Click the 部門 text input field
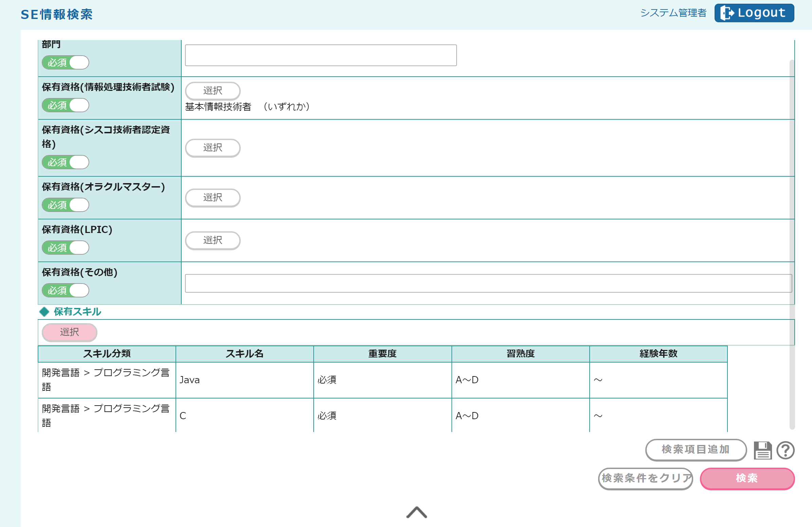 (321, 55)
